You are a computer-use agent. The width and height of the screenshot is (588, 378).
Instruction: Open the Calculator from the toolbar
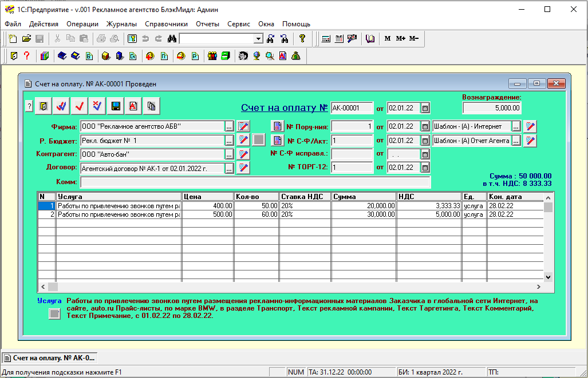pos(326,38)
